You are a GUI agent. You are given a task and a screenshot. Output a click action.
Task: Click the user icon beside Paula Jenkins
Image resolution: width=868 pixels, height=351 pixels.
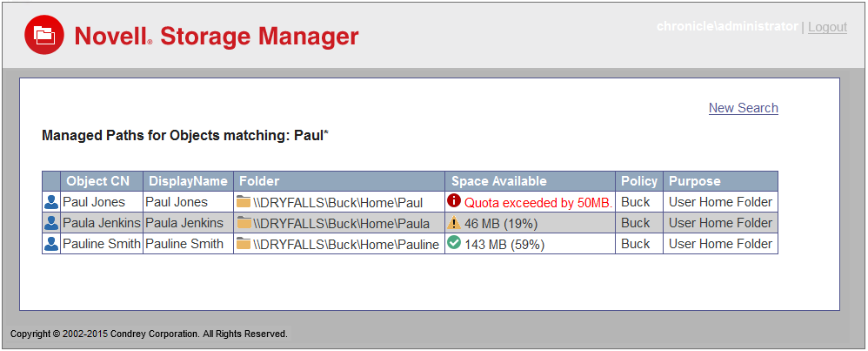pos(51,223)
